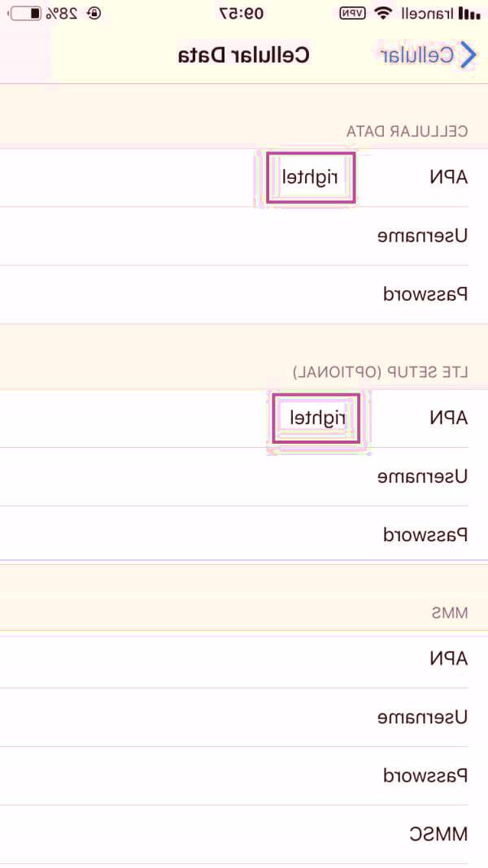Tap the 28% battery percentage text
The width and height of the screenshot is (488, 868).
63,14
